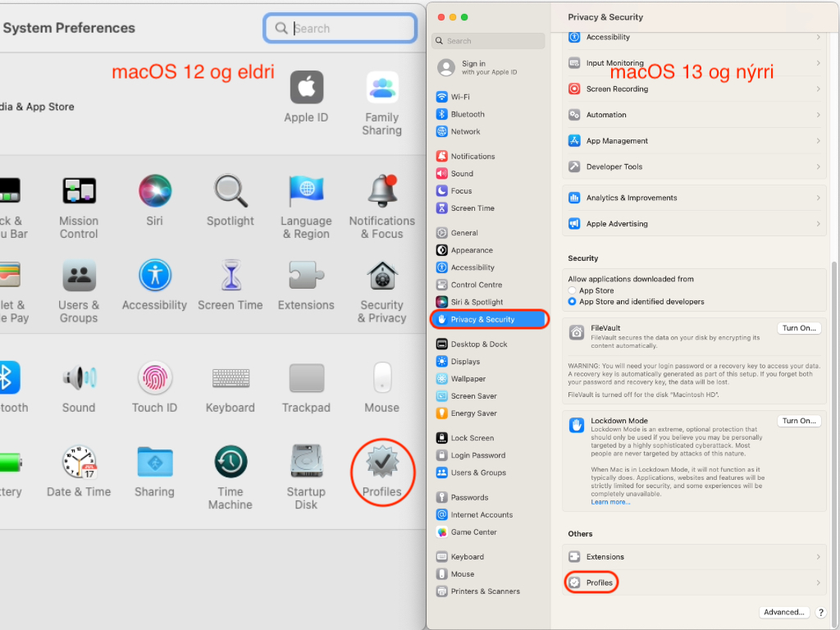Open Apple ID in System Preferences
This screenshot has height=630, width=840.
[307, 97]
